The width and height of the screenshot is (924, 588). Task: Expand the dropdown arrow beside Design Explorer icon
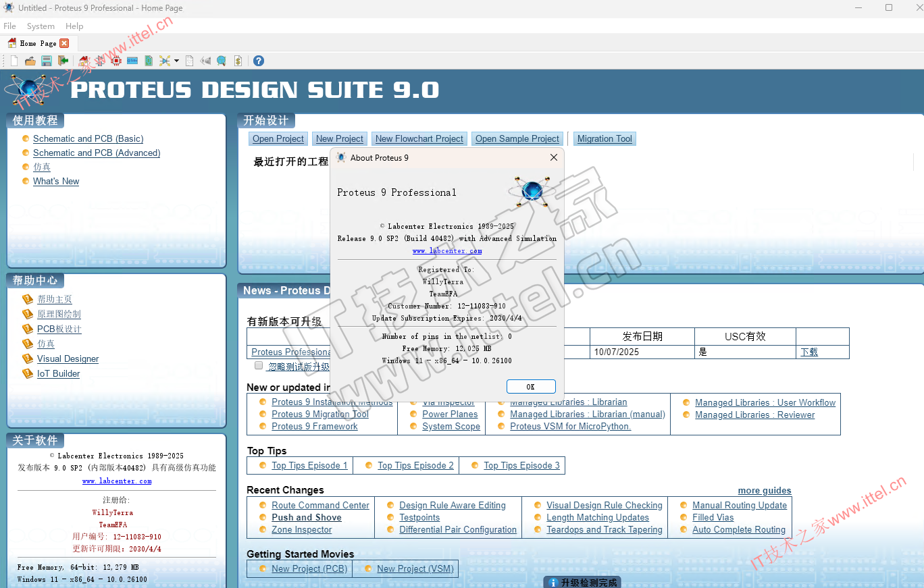[176, 61]
